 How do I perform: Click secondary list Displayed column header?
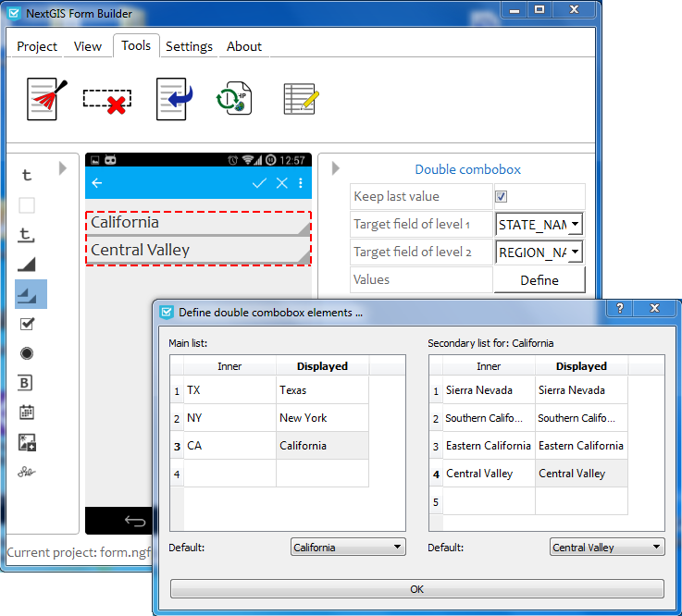tap(581, 366)
